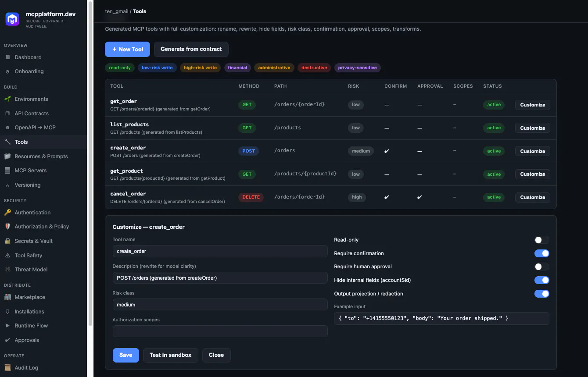Image resolution: width=588 pixels, height=377 pixels.
Task: Customize the get_order tool
Action: [x=532, y=105]
